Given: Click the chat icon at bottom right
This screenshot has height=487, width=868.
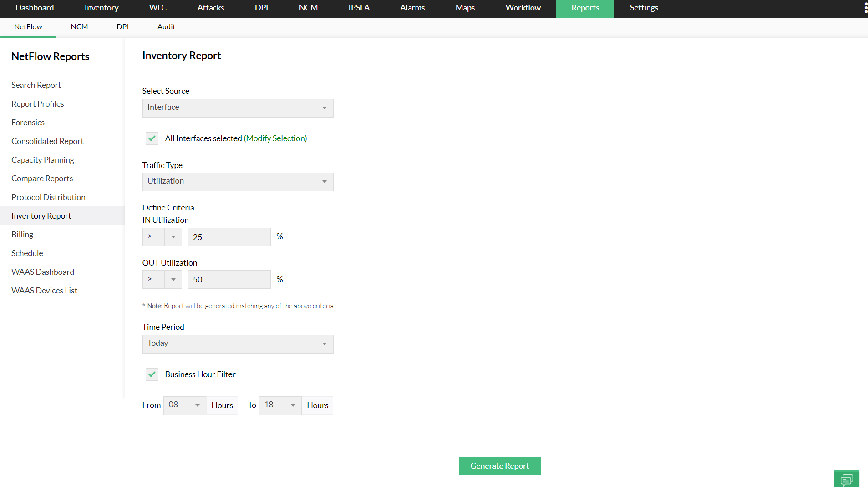Looking at the screenshot, I should pyautogui.click(x=847, y=478).
